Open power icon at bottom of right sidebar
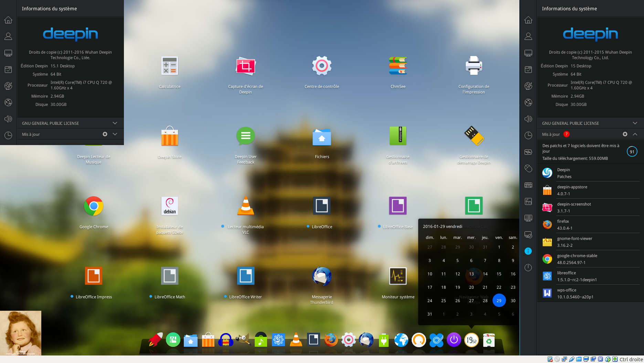644x363 pixels. (528, 267)
